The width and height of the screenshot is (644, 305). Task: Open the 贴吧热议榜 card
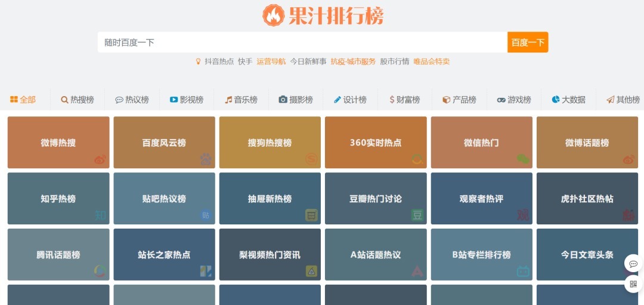coord(165,199)
